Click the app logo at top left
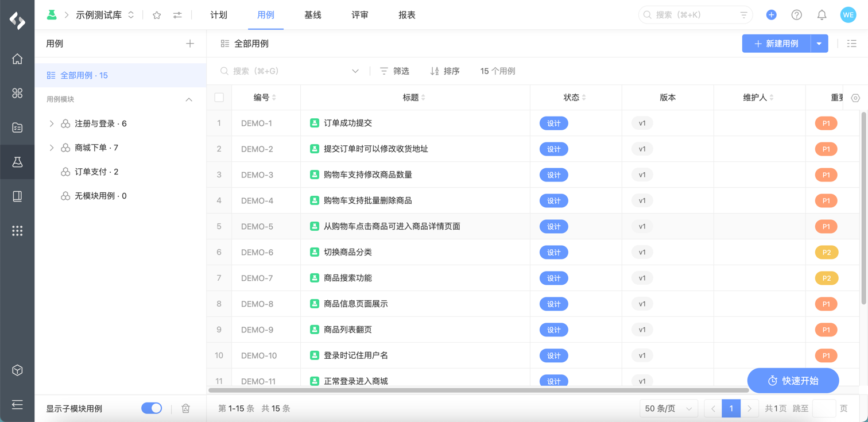 coord(17,21)
